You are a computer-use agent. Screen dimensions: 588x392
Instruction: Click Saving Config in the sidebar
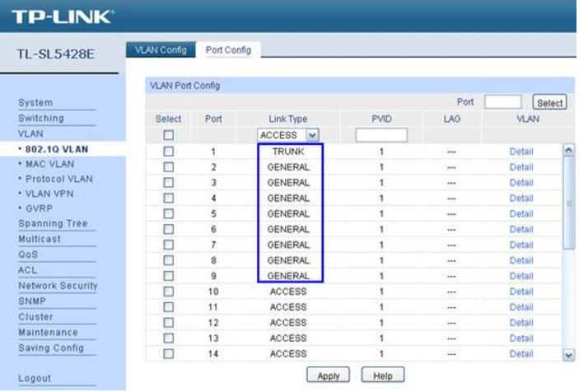point(51,348)
